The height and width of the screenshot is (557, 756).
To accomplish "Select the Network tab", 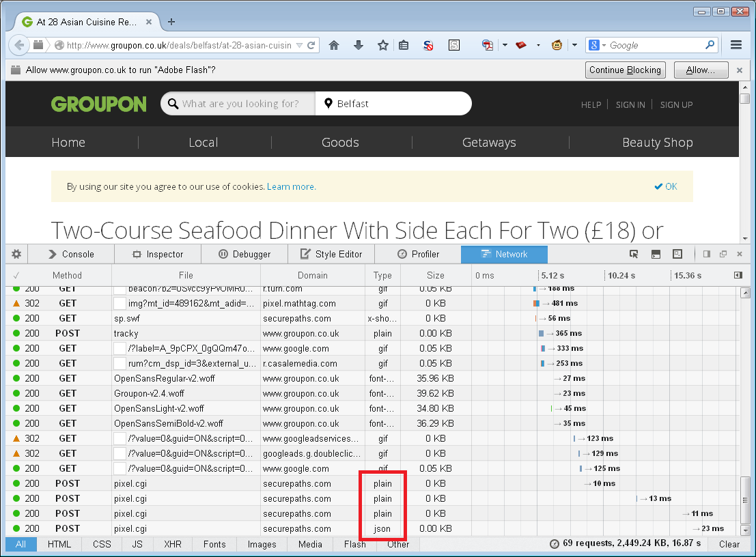I will pos(504,254).
